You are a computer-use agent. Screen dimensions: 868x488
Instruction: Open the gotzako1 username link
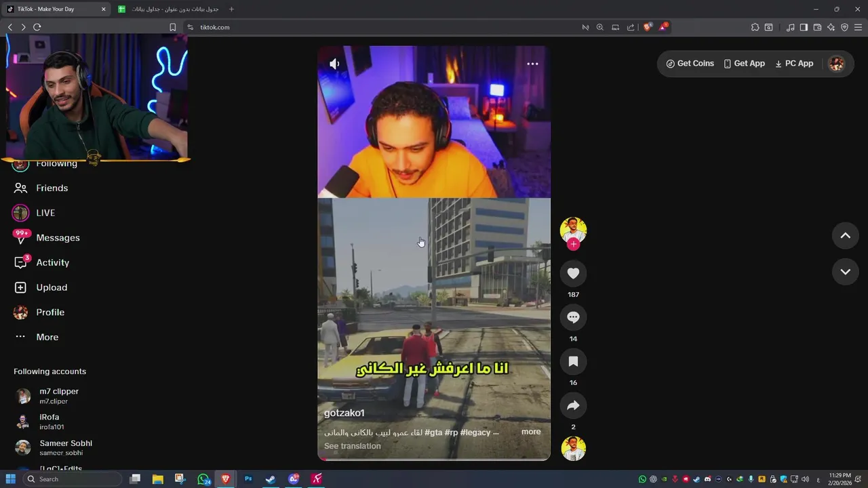click(x=344, y=413)
